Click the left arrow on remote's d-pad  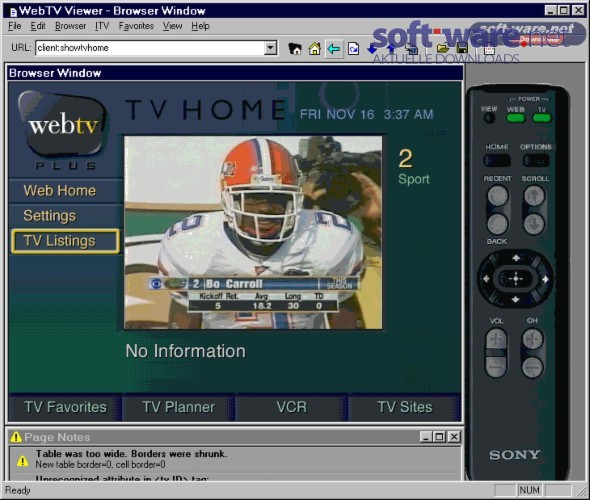(x=486, y=279)
